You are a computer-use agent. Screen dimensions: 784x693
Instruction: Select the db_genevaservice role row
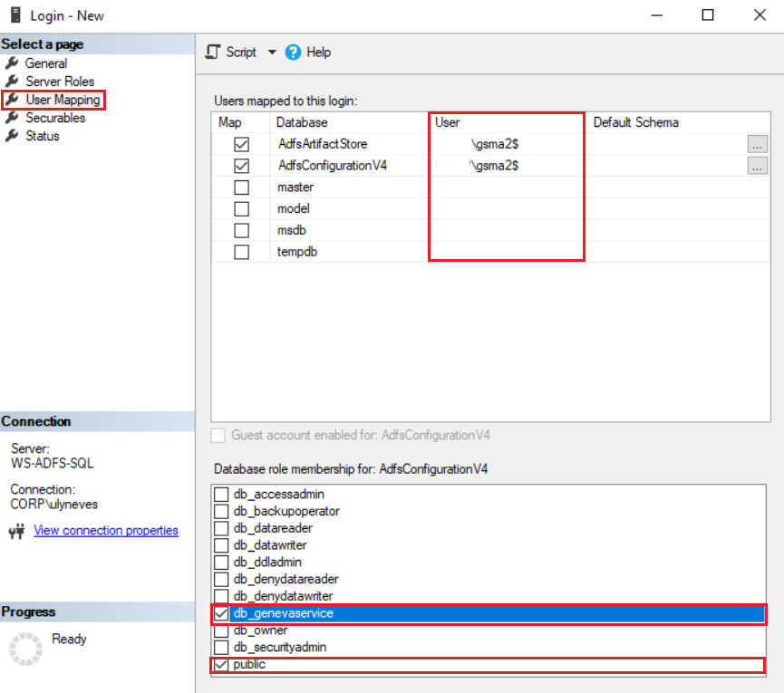pos(489,613)
